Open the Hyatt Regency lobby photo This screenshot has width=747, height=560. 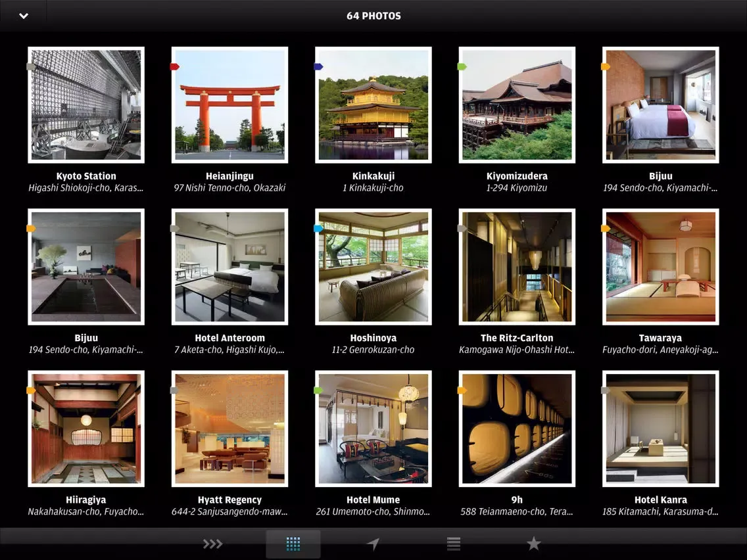(x=229, y=429)
